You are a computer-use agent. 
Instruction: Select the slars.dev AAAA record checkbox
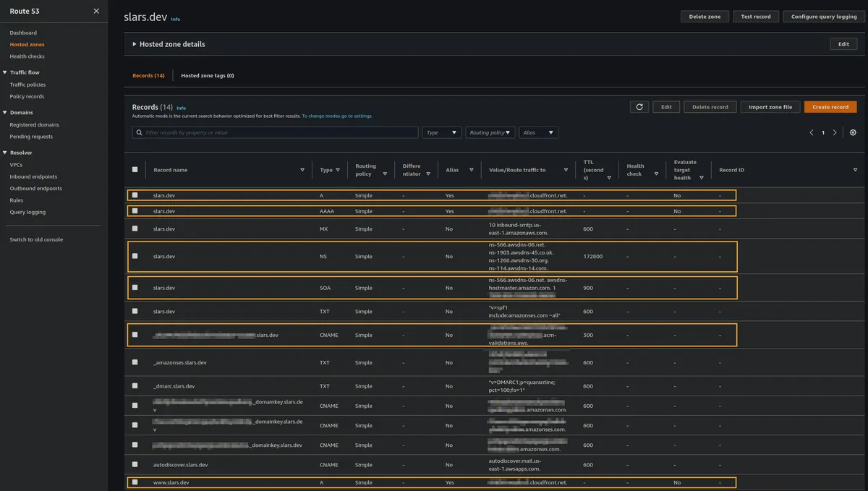135,211
